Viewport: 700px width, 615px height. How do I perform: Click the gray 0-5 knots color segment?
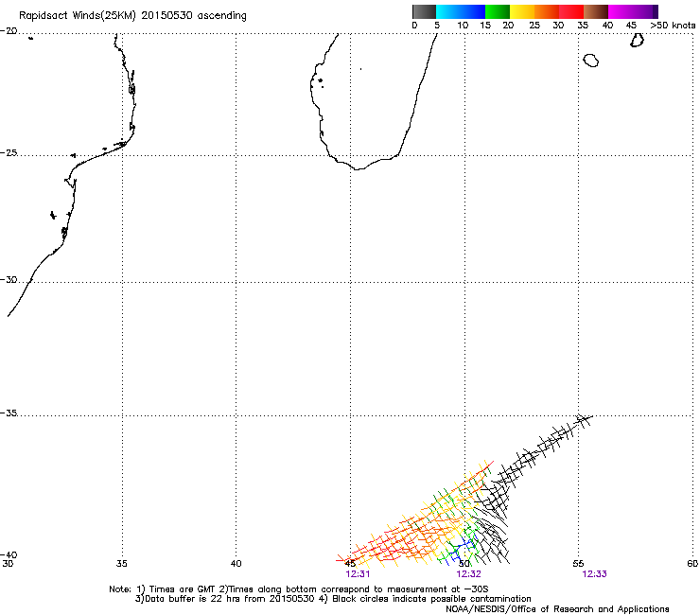coord(424,11)
